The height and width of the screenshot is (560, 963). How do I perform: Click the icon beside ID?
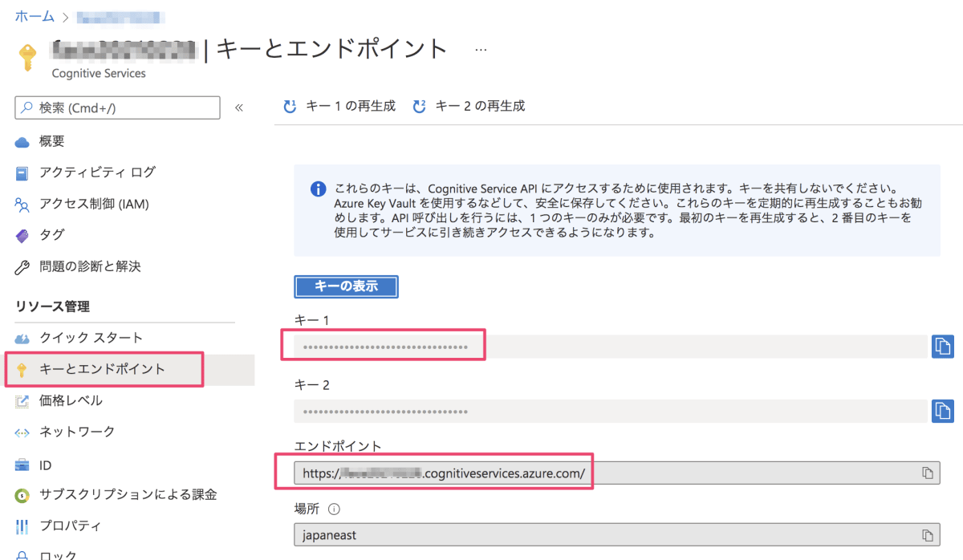click(x=22, y=466)
